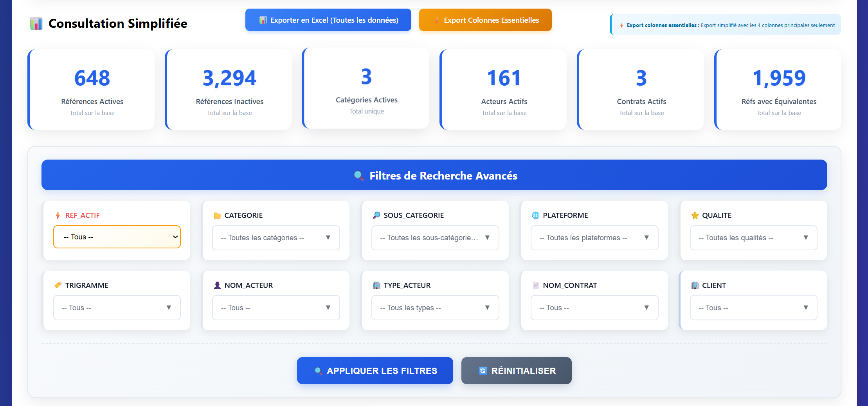Export all data to Excel
The height and width of the screenshot is (406, 868).
[328, 20]
